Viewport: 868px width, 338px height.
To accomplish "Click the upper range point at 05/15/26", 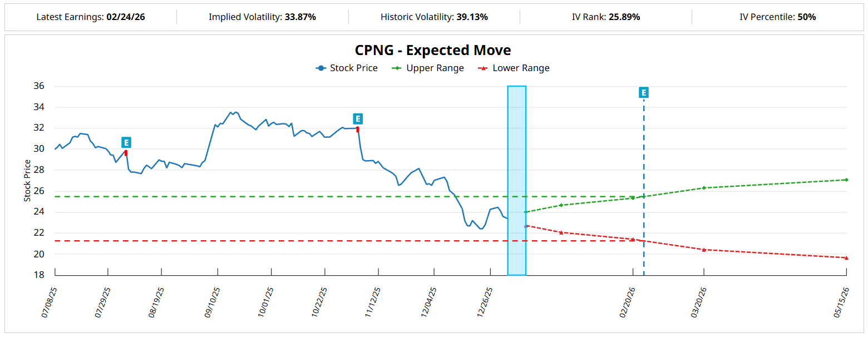I will (x=846, y=180).
